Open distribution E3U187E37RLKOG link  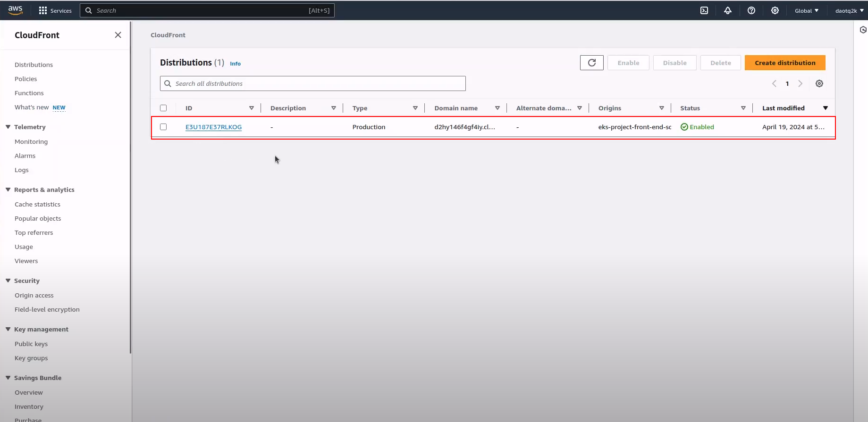click(x=213, y=127)
